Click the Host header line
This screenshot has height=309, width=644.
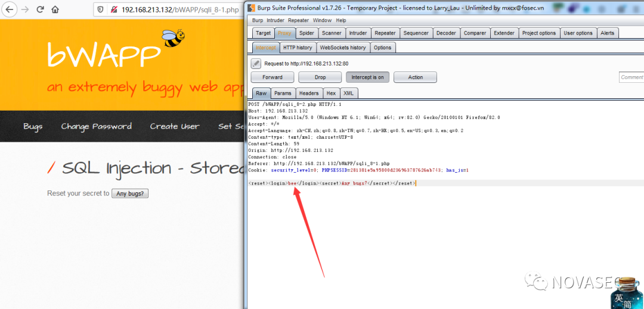[x=278, y=111]
